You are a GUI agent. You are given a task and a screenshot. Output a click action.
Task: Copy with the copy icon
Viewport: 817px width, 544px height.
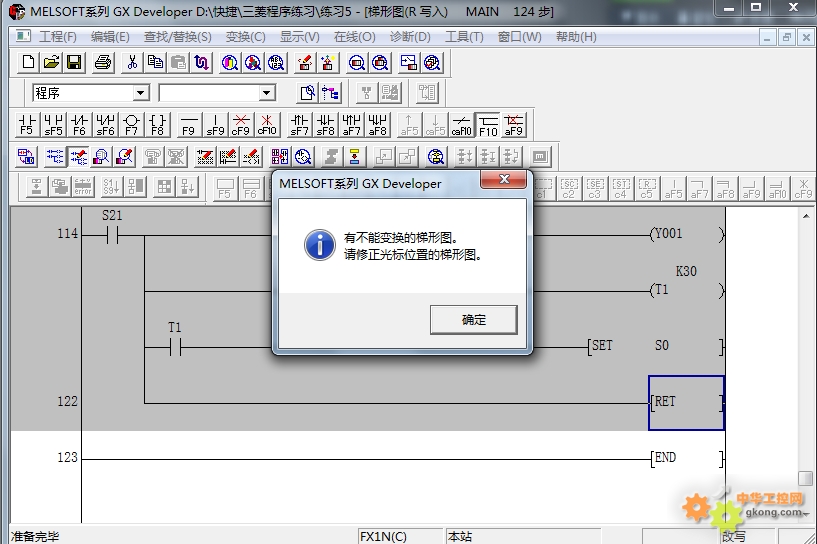coord(155,63)
